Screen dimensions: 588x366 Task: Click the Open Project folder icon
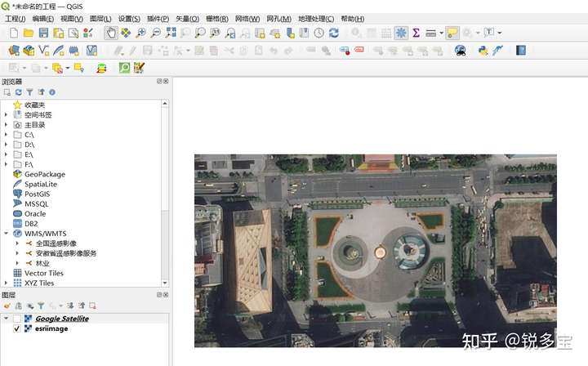(x=29, y=33)
